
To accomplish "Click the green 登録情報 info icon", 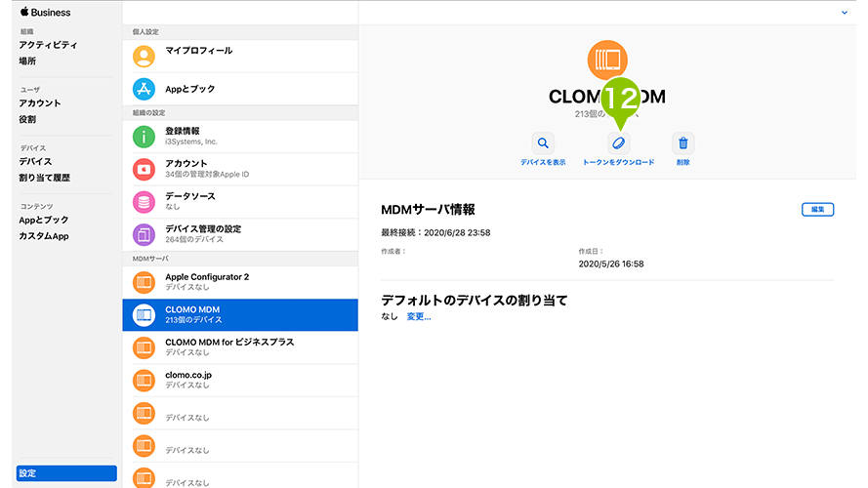I will click(144, 136).
